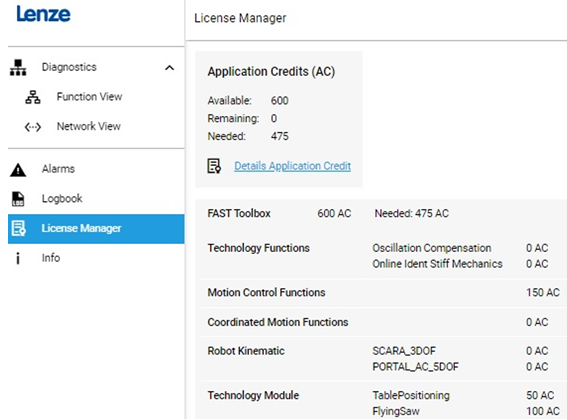The image size is (567, 420).
Task: Open Function View
Action: click(x=89, y=97)
